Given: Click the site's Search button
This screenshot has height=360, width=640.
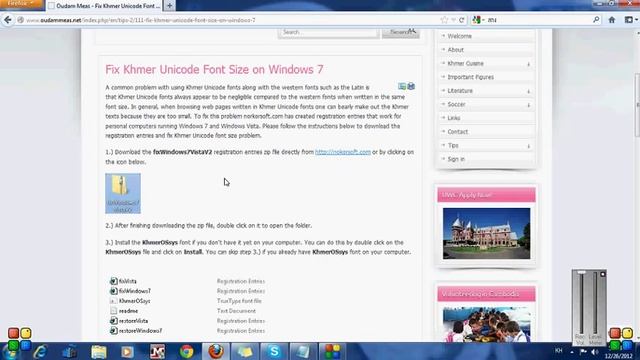Looking at the screenshot, I should point(400,32).
